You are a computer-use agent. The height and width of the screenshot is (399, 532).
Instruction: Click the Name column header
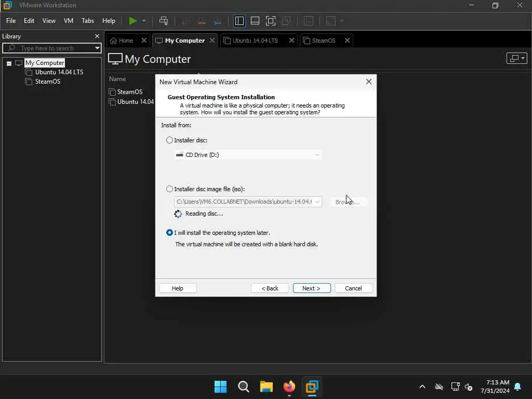coord(117,79)
